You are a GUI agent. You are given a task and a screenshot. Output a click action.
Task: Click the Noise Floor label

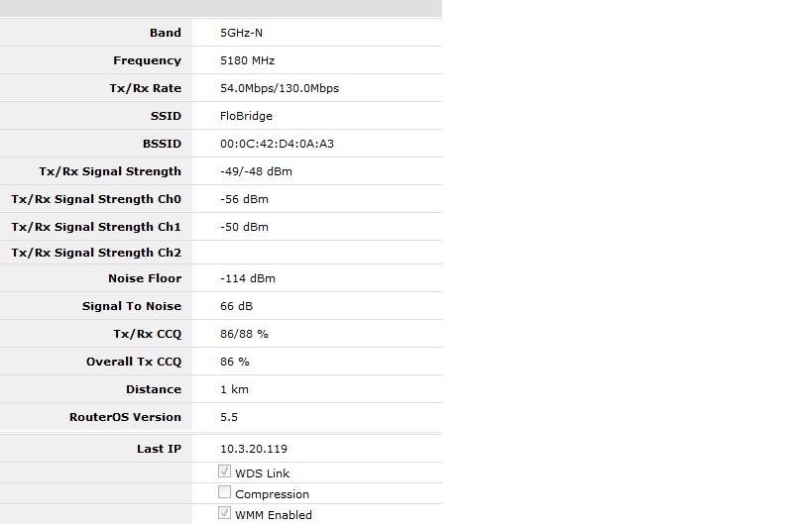click(x=145, y=278)
